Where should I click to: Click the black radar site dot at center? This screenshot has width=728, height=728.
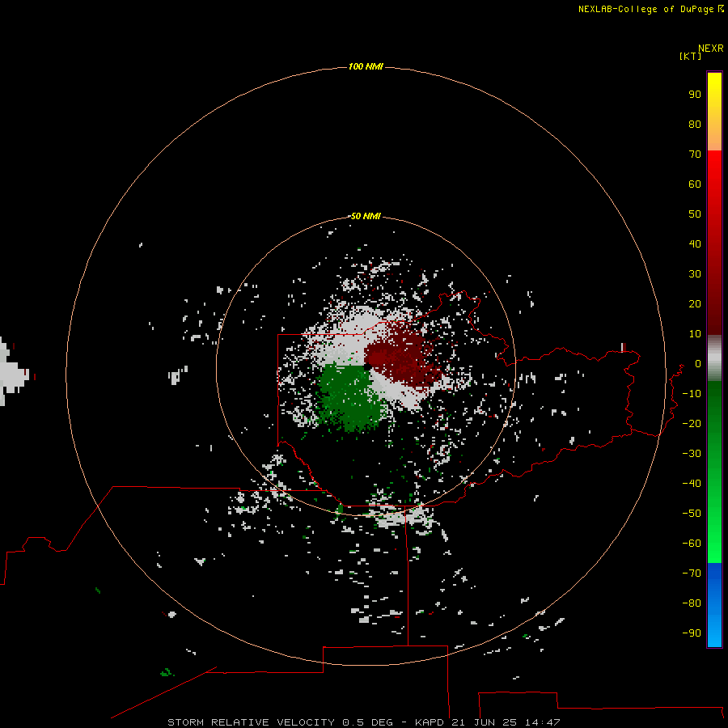pos(367,366)
